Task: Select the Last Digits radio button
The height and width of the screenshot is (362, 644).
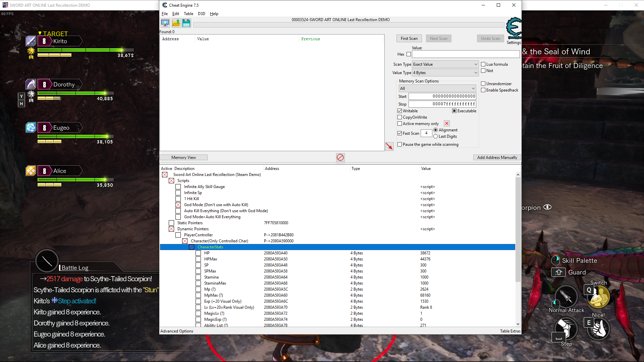Action: click(x=435, y=136)
